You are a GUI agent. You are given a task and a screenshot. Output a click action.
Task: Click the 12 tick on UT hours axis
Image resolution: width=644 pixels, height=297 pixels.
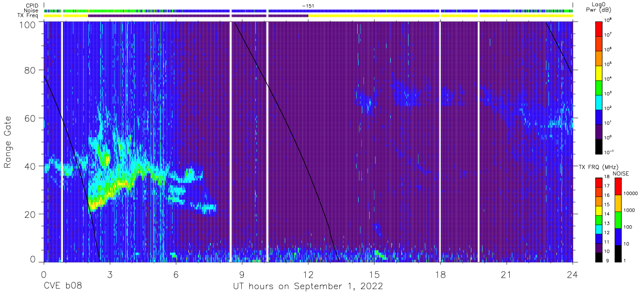tap(308, 274)
